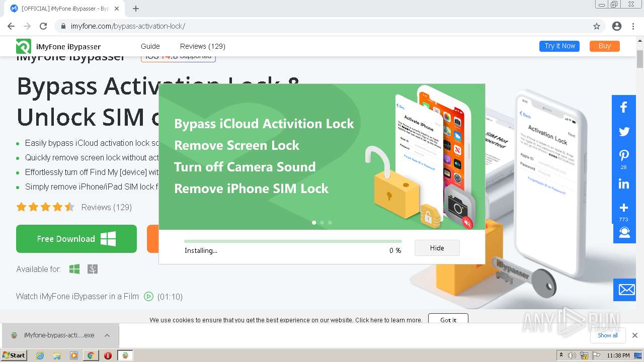The height and width of the screenshot is (362, 644).
Task: Click the orange Buy button
Action: pos(605,46)
